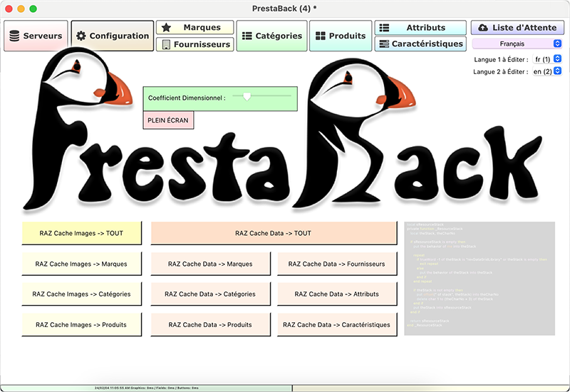Click the Produits grid icon
This screenshot has width=570, height=392.
click(321, 36)
